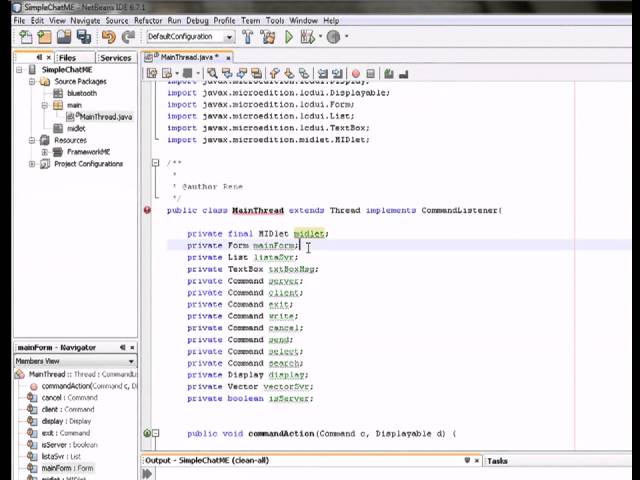
Task: Click the Clean and Build icon
Action: pos(268,37)
